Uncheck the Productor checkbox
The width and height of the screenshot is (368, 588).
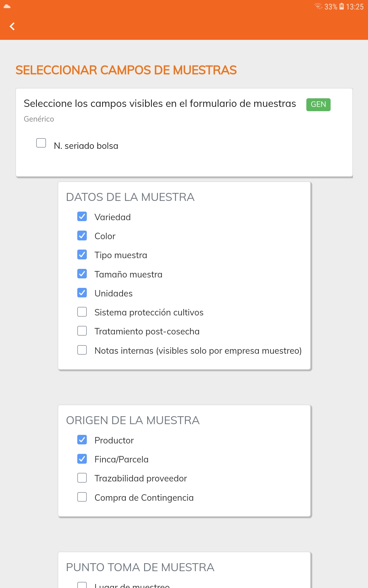(x=82, y=440)
